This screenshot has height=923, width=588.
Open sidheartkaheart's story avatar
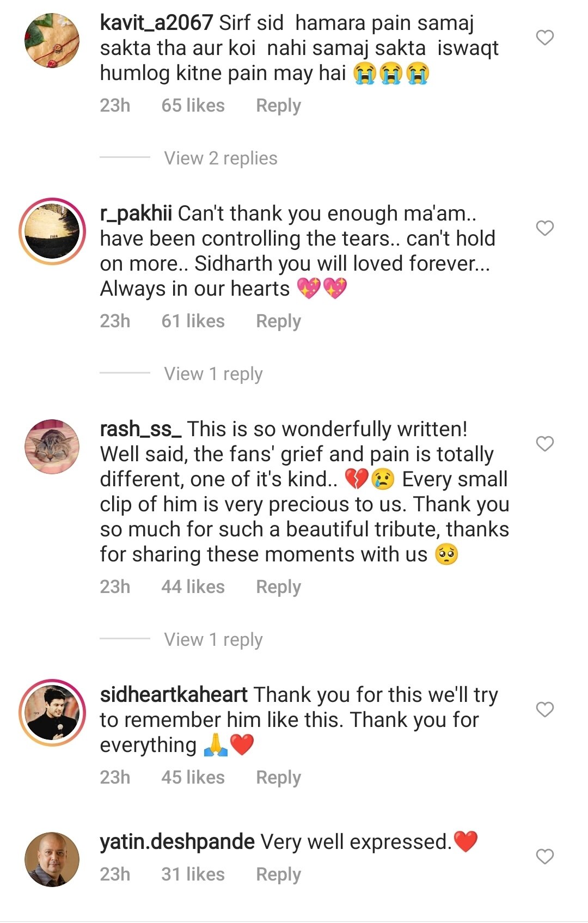[x=52, y=712]
